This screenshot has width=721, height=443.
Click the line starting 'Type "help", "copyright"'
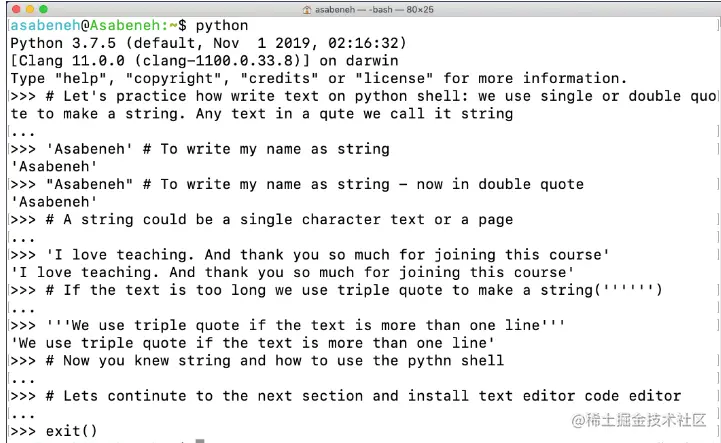coord(319,78)
